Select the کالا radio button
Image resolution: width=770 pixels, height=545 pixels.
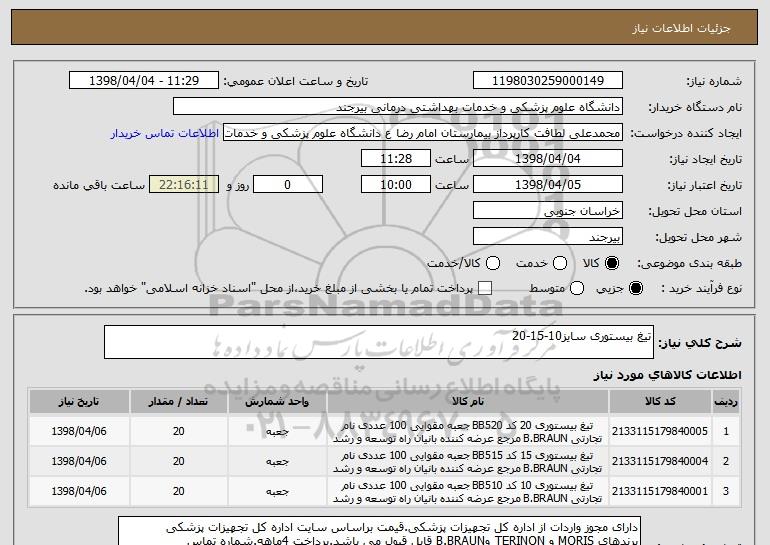612,263
